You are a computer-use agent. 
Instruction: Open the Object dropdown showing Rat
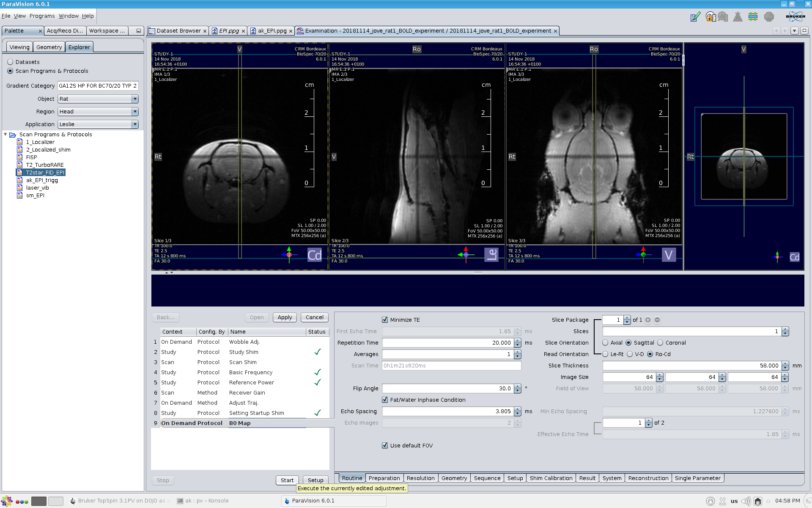point(98,99)
